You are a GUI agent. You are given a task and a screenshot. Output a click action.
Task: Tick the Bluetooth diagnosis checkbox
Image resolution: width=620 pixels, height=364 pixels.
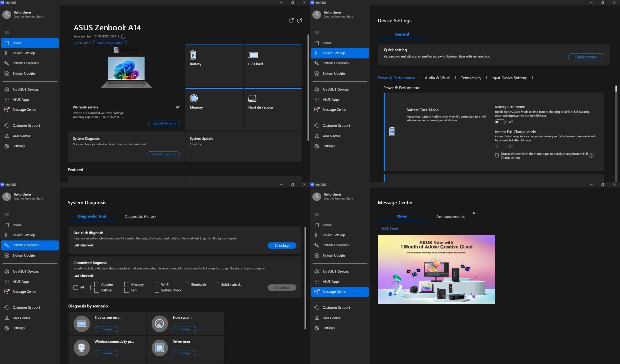tap(187, 285)
